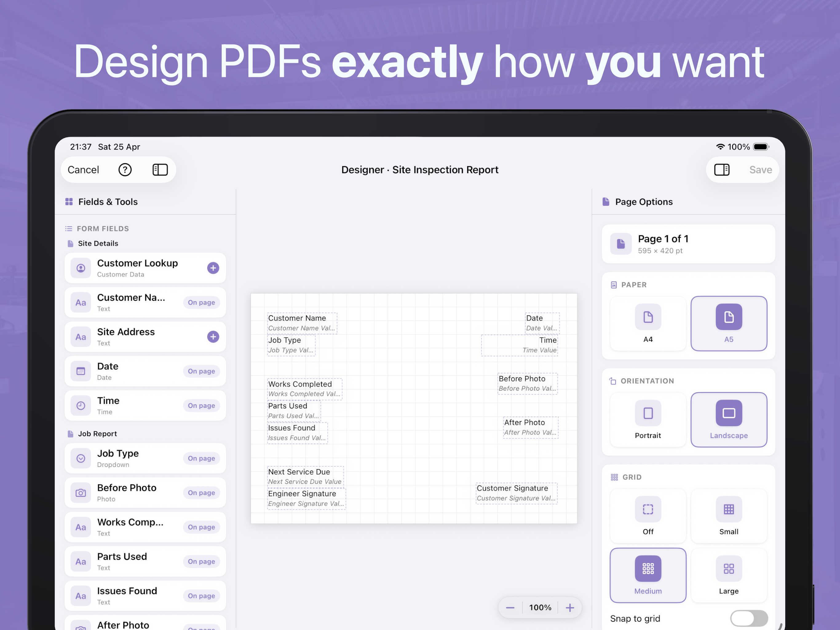Click On page badge for Issues Found
The height and width of the screenshot is (630, 840).
click(201, 596)
